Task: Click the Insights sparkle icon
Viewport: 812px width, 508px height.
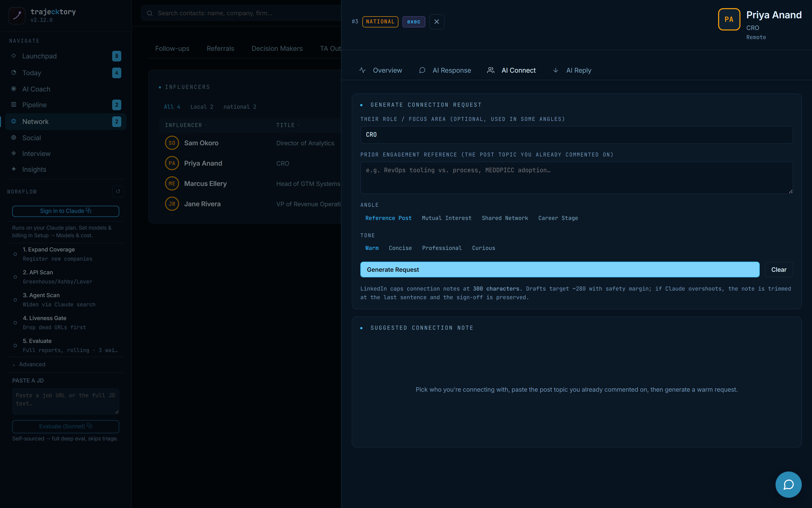Action: [x=14, y=169]
